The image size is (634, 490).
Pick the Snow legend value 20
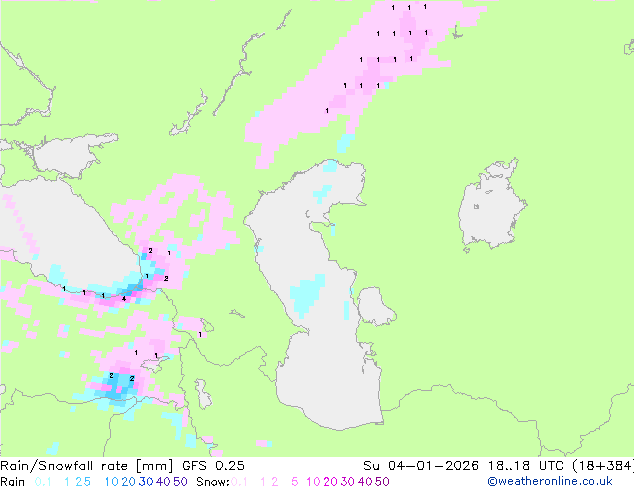[x=330, y=482]
